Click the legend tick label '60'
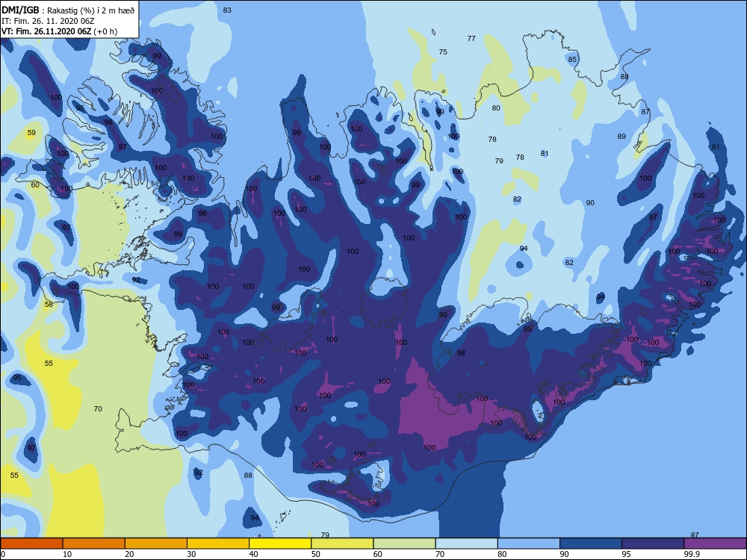This screenshot has width=747, height=560. click(x=378, y=554)
